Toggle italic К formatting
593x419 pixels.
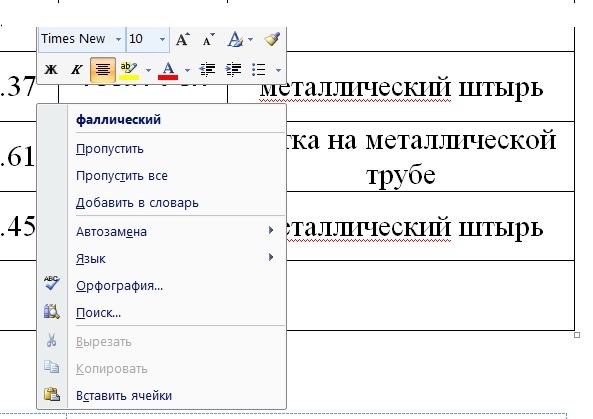pos(77,70)
